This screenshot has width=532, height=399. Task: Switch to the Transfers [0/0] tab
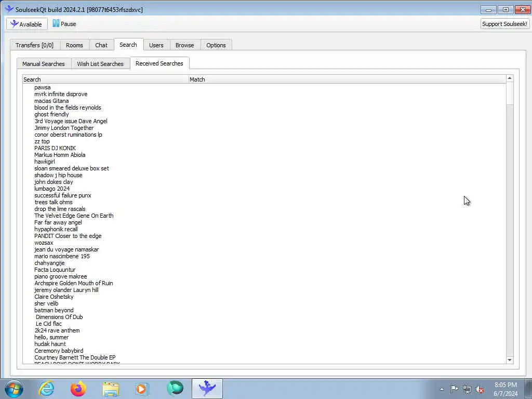[x=34, y=45]
